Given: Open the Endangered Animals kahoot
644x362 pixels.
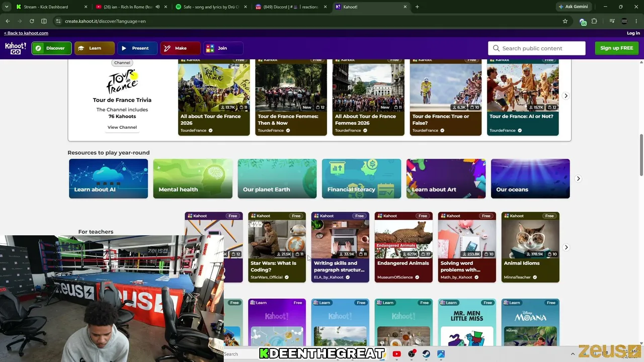Looking at the screenshot, I should click(404, 247).
